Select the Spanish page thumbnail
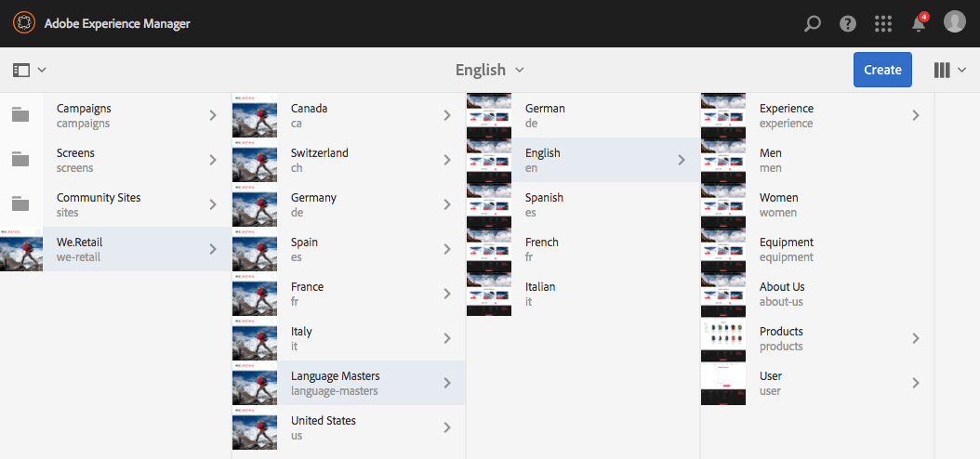The width and height of the screenshot is (980, 459). pyautogui.click(x=489, y=204)
